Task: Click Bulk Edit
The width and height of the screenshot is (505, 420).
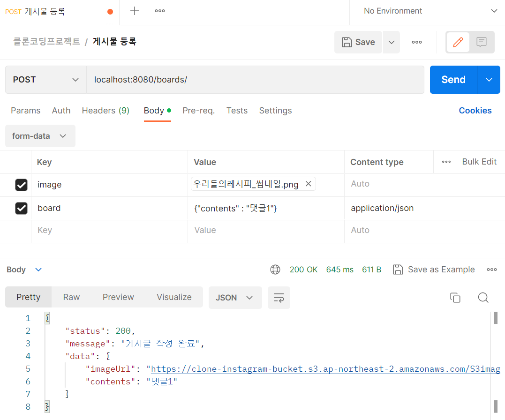Action: (x=479, y=162)
